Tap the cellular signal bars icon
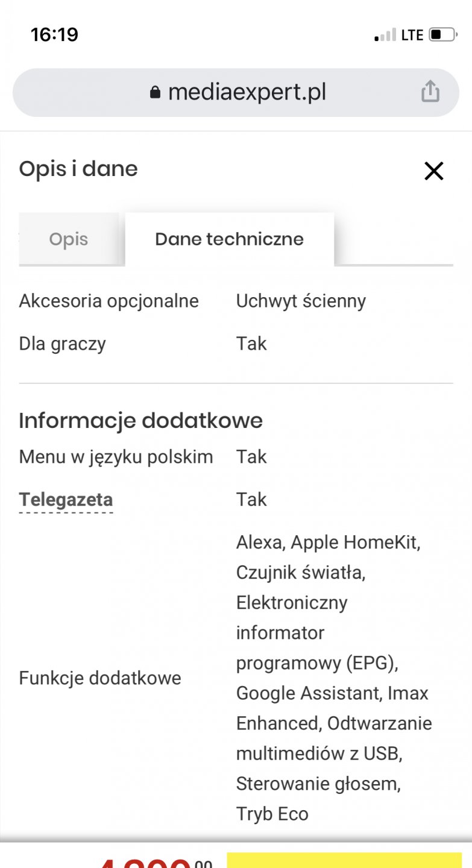The height and width of the screenshot is (868, 472). [x=385, y=35]
